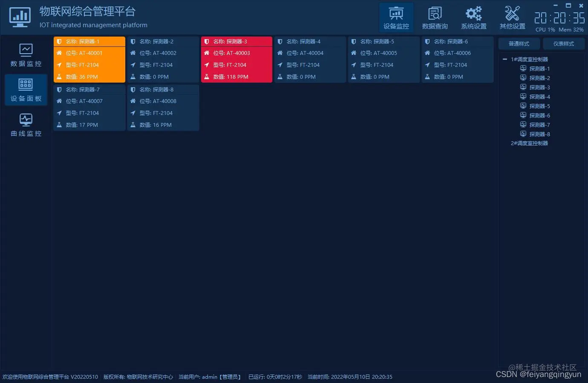
Task: Click the device icon beside 探测器-8 in tree
Action: point(523,134)
